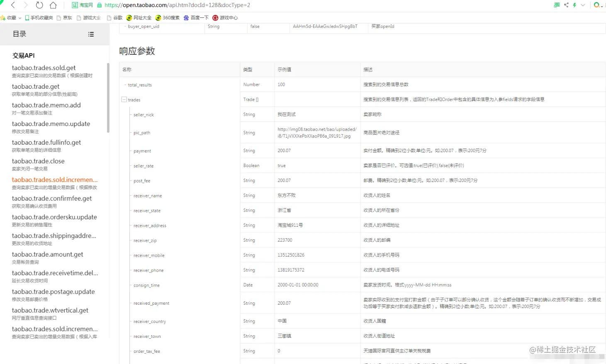Open taobao.trade.memo.update in sidebar
The width and height of the screenshot is (606, 364).
[51, 124]
